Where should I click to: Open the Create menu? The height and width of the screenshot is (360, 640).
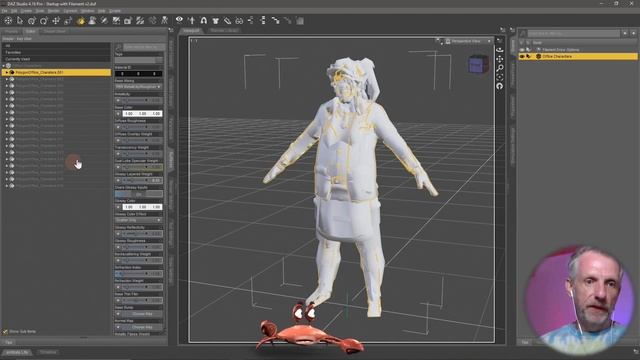click(27, 11)
